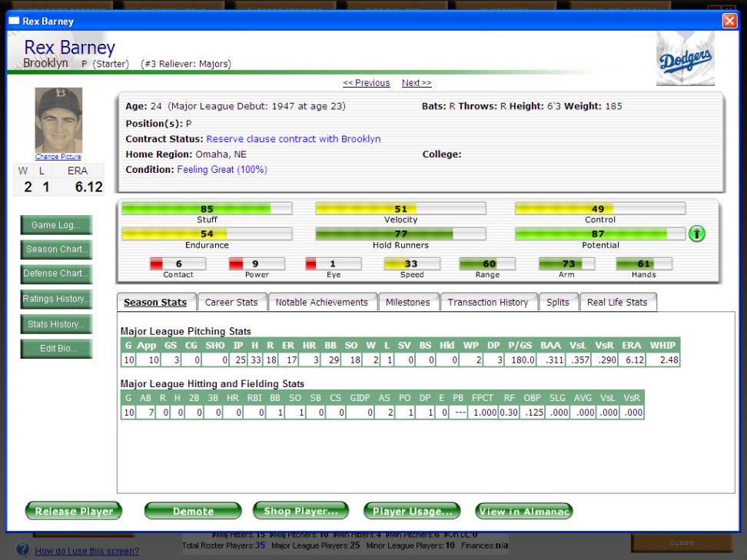Click the VsL value .357 in pitching stats
The width and height of the screenshot is (747, 560).
click(580, 360)
